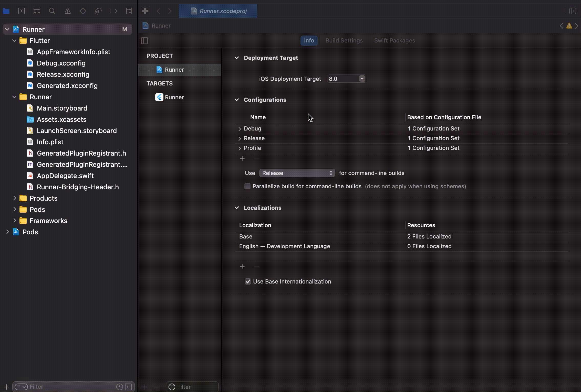Open the Release command-line builds popup
Image resolution: width=581 pixels, height=392 pixels.
(297, 173)
